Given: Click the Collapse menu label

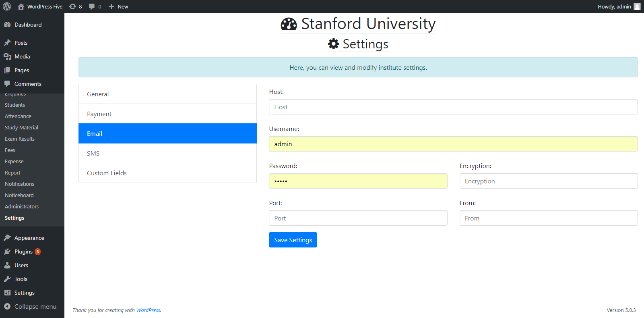Looking at the screenshot, I should (35, 306).
